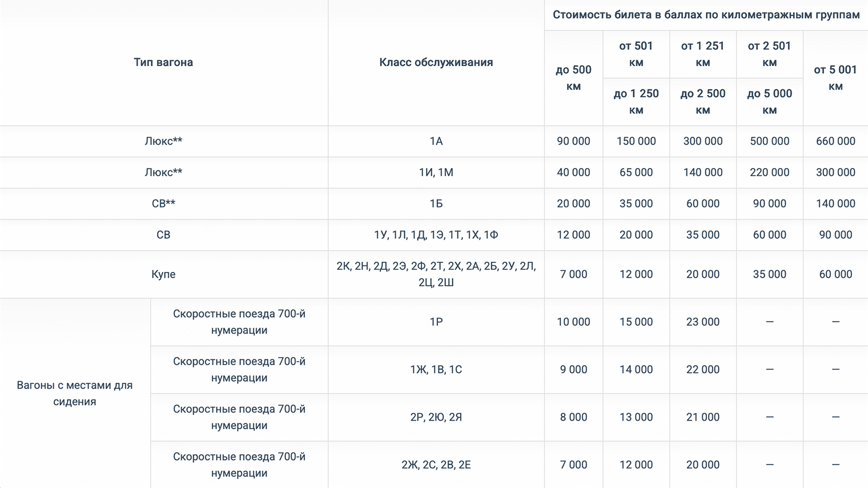Viewport: 868px width, 488px height.
Task: Click Купе class list starting '2К, 2Н'
Action: (x=436, y=274)
